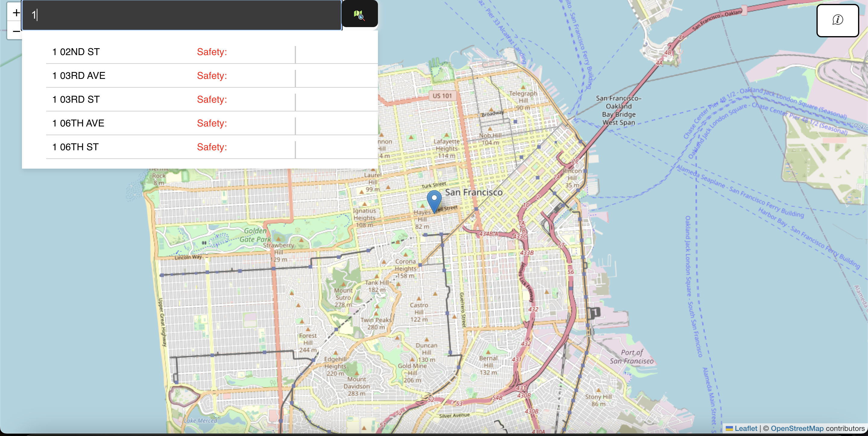Zoom out with the minus button
Image resolution: width=868 pixels, height=436 pixels.
[15, 31]
